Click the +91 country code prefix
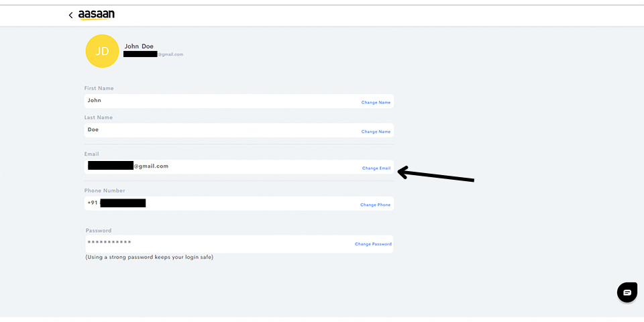Viewport: 644px width, 322px height. [x=92, y=203]
